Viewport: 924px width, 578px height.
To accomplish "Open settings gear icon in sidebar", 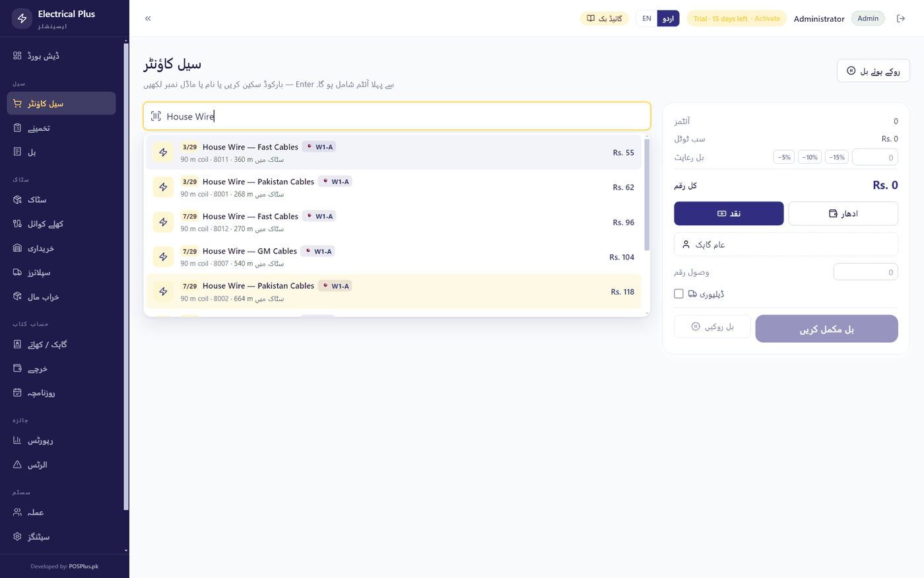I will pyautogui.click(x=17, y=536).
